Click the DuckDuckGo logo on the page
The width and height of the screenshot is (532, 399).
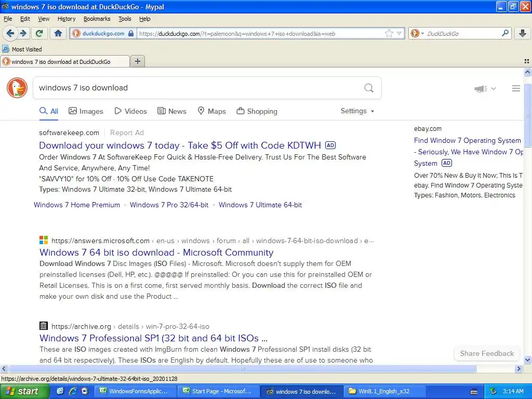(17, 88)
